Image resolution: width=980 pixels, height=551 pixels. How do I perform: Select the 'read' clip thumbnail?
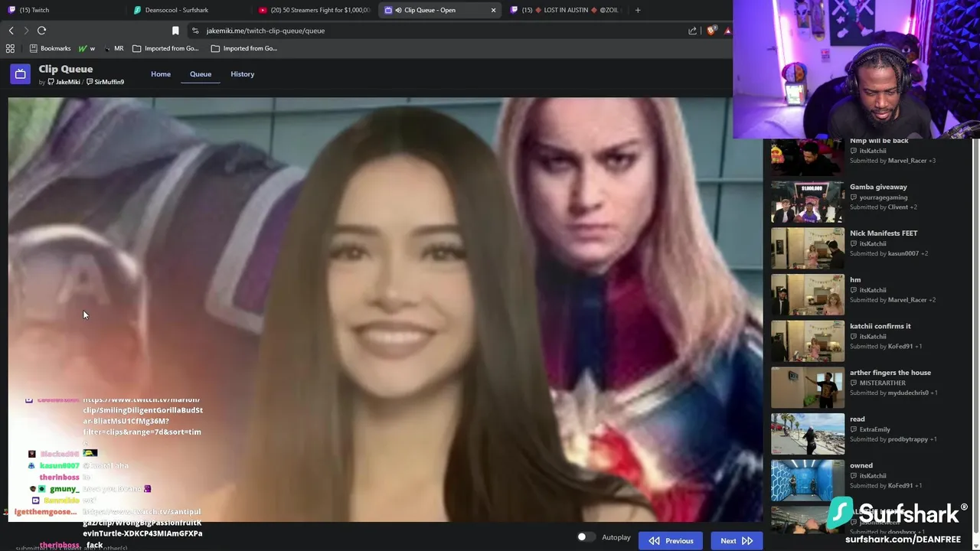[x=808, y=434]
